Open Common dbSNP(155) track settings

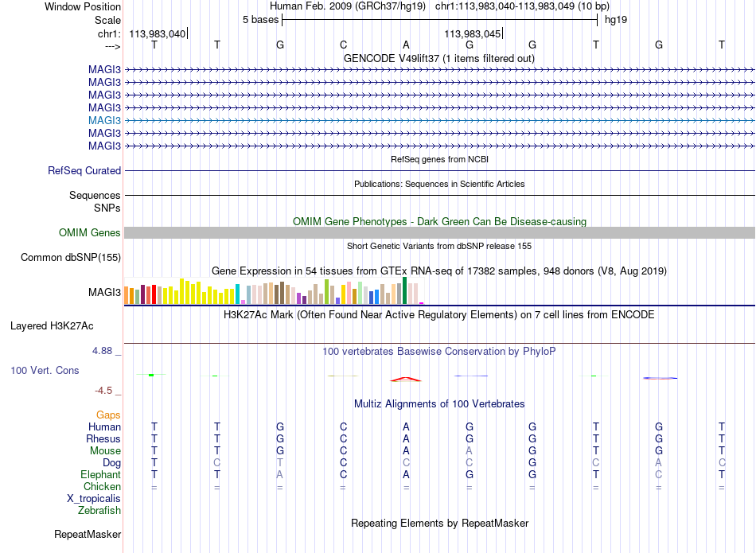pyautogui.click(x=71, y=258)
